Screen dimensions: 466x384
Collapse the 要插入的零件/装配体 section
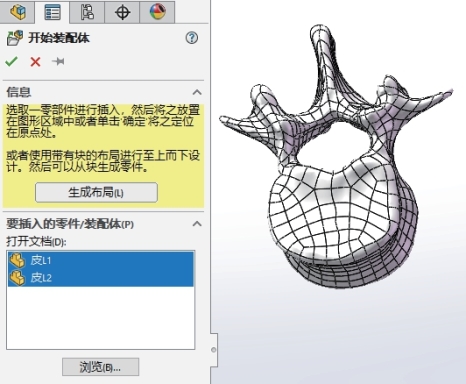point(197,224)
